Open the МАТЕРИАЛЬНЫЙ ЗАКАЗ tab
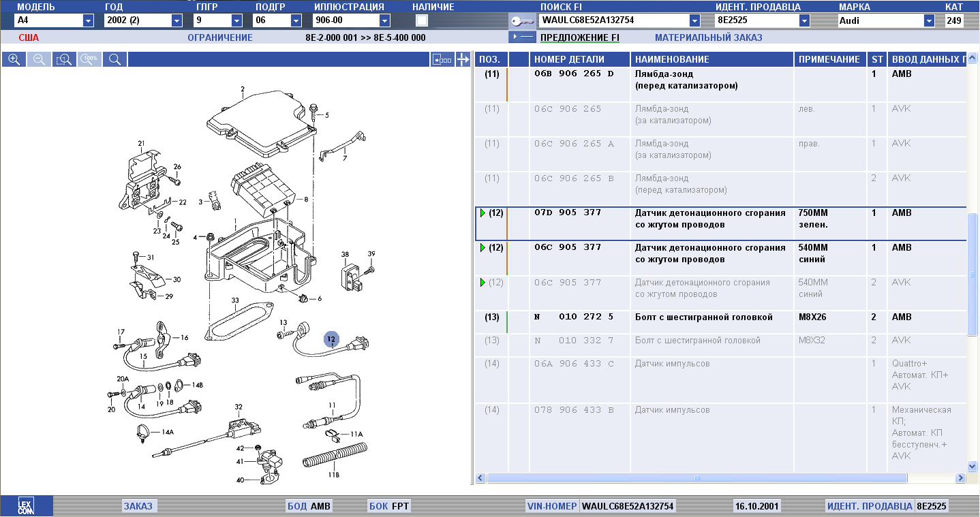 point(708,37)
